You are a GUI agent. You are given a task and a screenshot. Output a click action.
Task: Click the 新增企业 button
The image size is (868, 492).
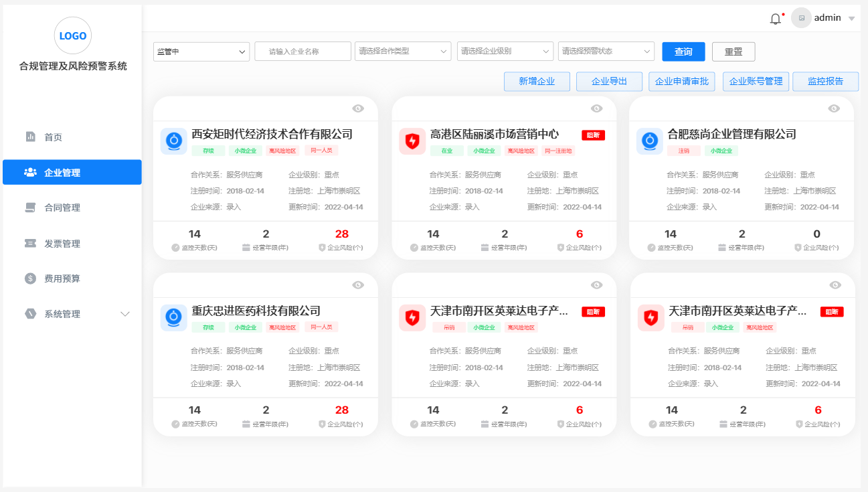point(537,82)
